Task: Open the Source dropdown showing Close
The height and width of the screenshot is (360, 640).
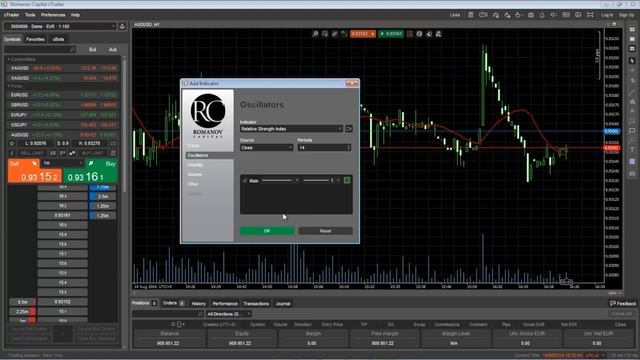Action: 267,148
